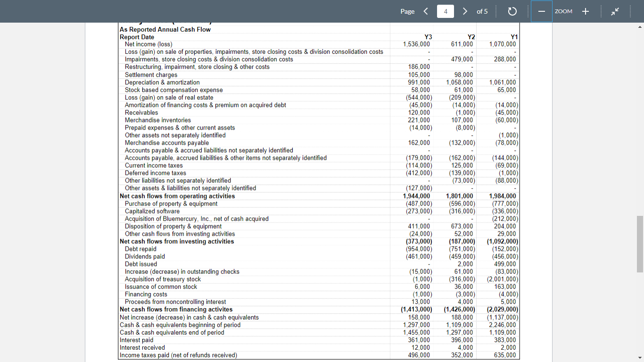The height and width of the screenshot is (362, 644).
Task: Select 'Depreciation & amortization' row label
Action: (x=162, y=82)
